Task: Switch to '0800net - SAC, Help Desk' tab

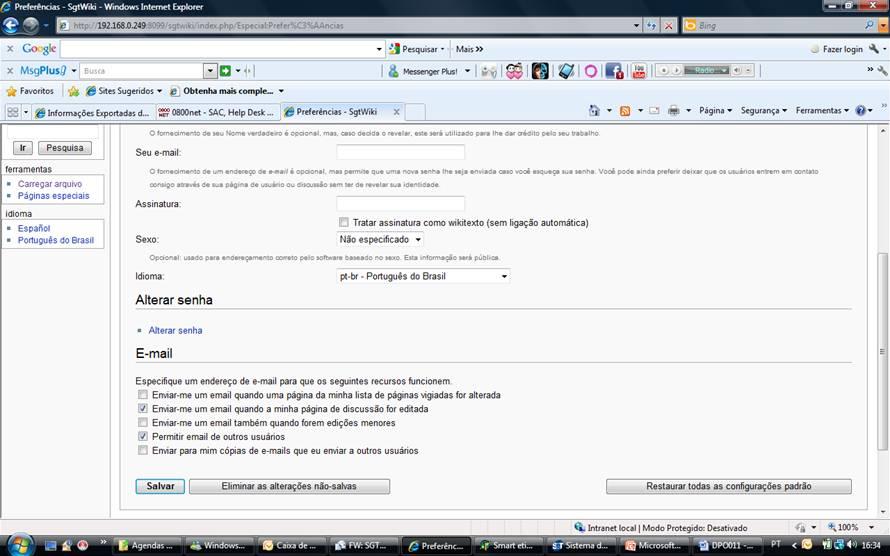Action: point(215,112)
